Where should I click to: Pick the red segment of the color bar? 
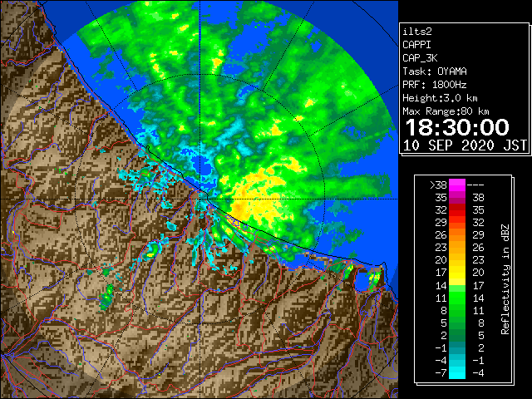pyautogui.click(x=457, y=210)
